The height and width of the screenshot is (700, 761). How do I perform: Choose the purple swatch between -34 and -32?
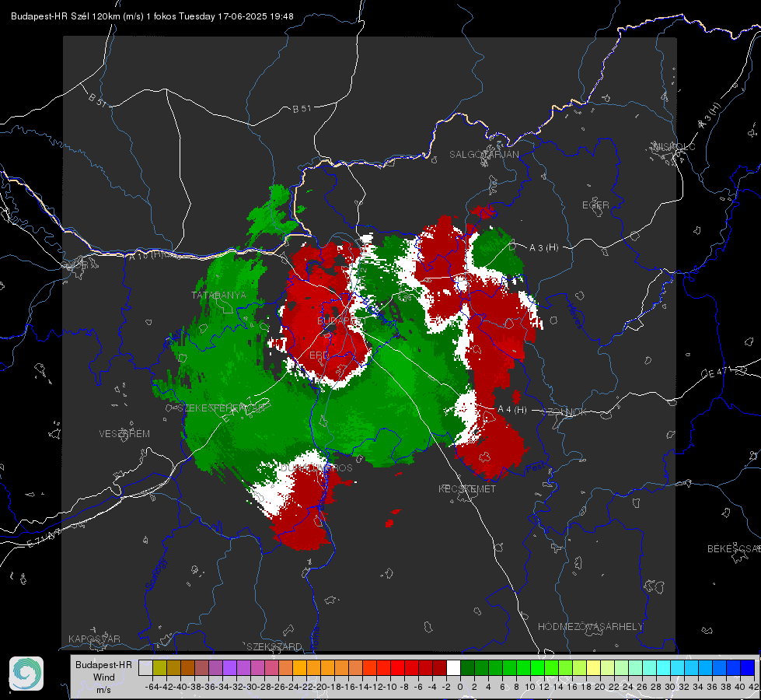[x=229, y=667]
